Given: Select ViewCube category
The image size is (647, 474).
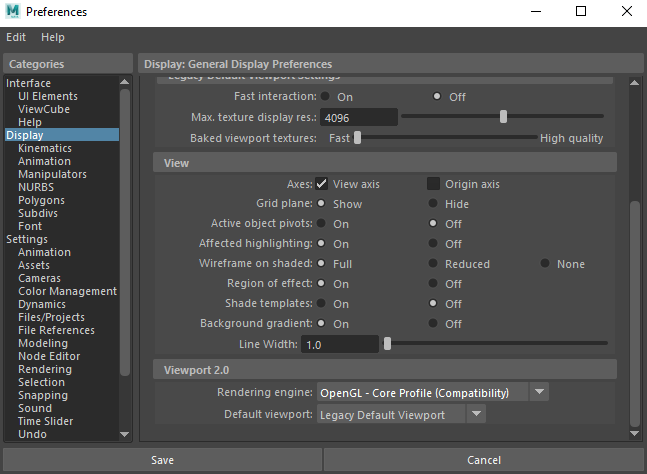Looking at the screenshot, I should [x=44, y=109].
